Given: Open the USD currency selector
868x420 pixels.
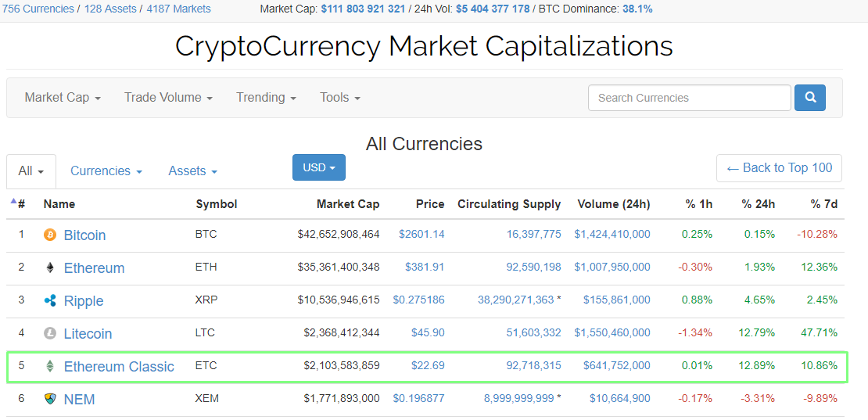Looking at the screenshot, I should tap(318, 167).
